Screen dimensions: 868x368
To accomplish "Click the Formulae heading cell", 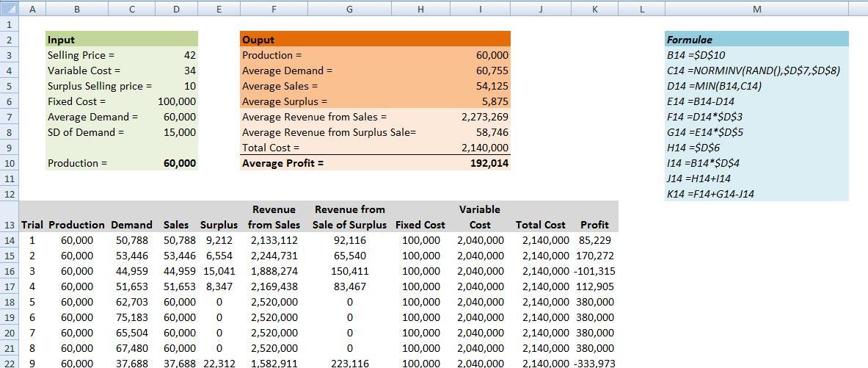I will (x=756, y=40).
